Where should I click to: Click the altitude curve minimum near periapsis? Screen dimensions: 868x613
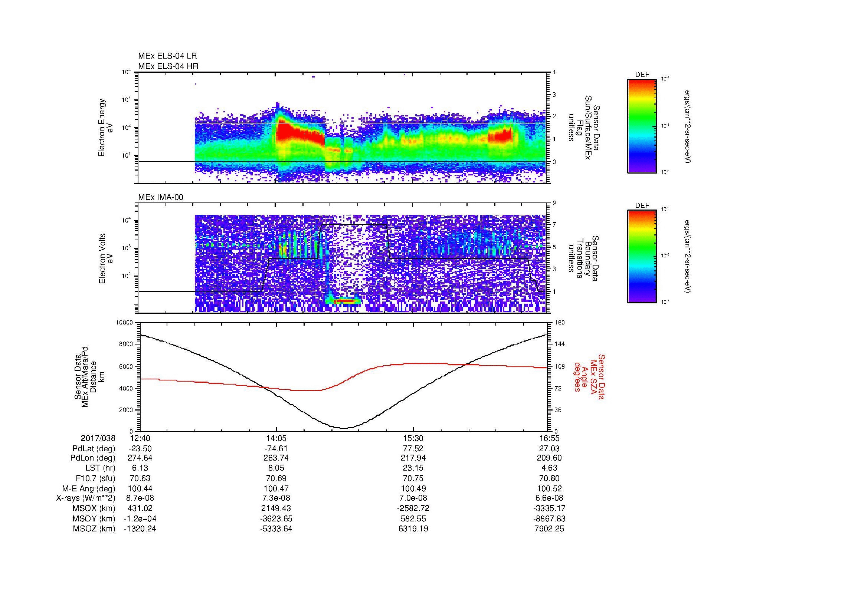(x=344, y=428)
